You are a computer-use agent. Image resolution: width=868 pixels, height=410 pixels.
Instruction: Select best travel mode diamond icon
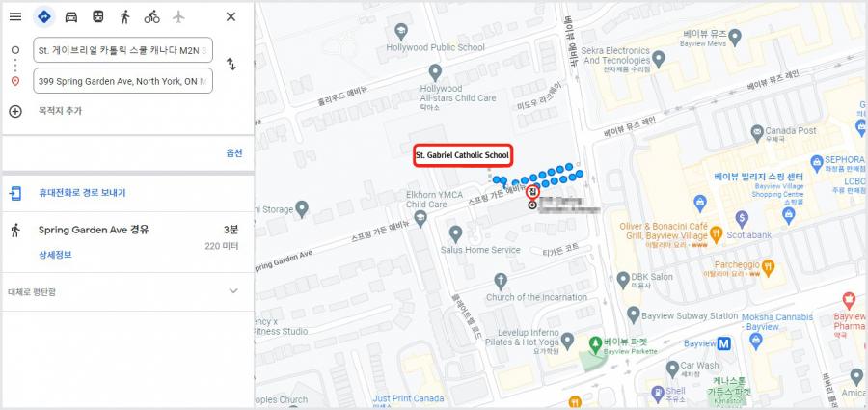click(x=44, y=16)
